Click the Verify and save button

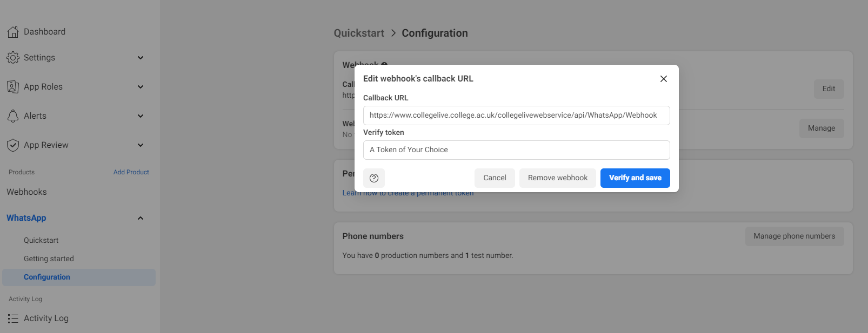[x=635, y=178]
